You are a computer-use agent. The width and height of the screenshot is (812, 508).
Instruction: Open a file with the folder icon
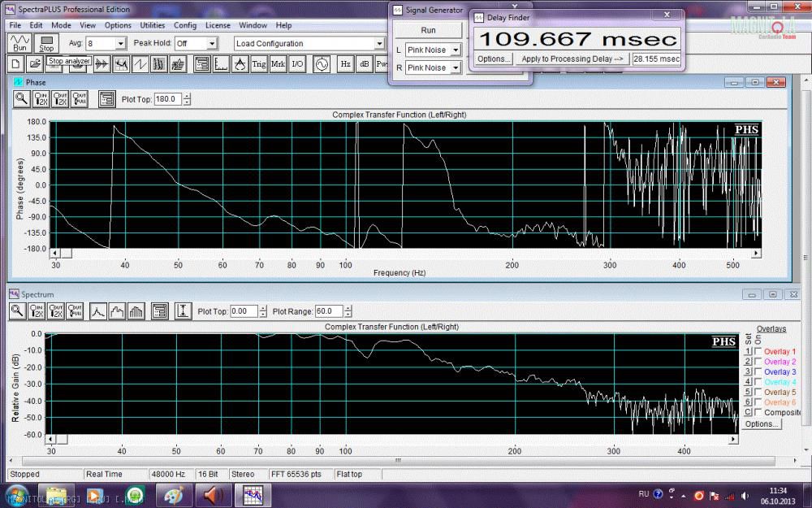(x=35, y=64)
